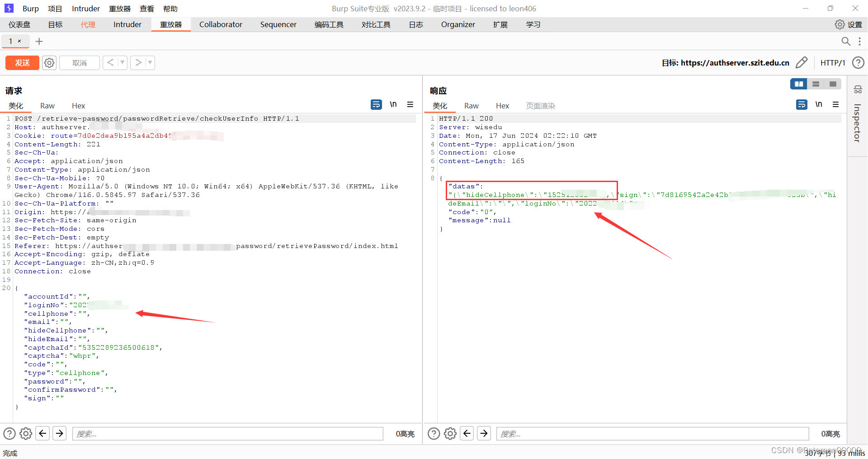The height and width of the screenshot is (459, 868).
Task: Jump to previous response search match
Action: click(467, 434)
